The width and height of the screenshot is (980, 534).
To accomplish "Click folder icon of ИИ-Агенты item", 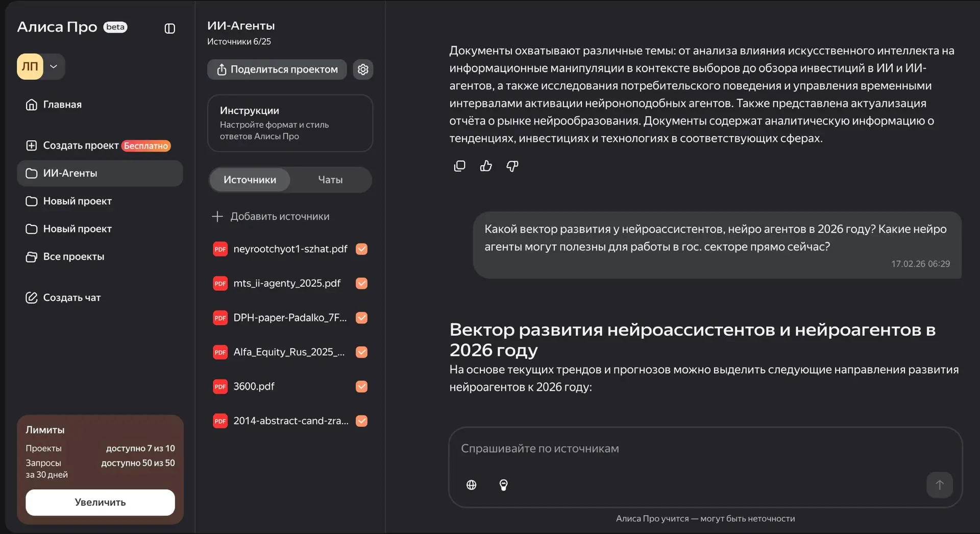I will 32,173.
